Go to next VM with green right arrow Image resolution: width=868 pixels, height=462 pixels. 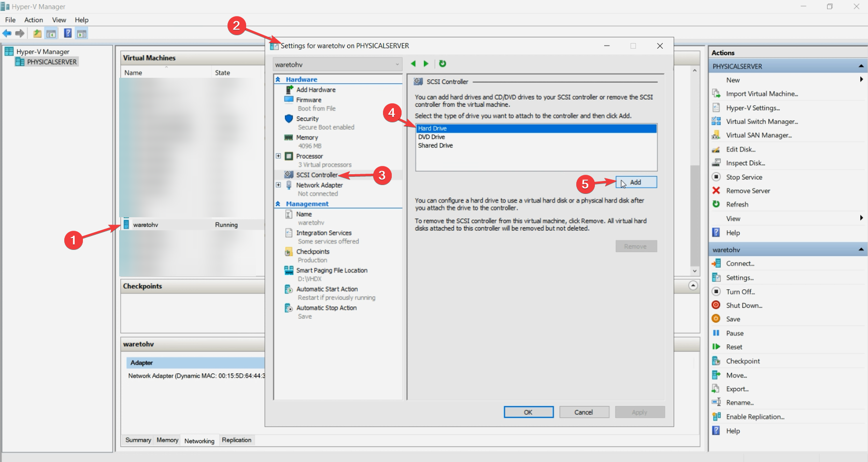426,64
